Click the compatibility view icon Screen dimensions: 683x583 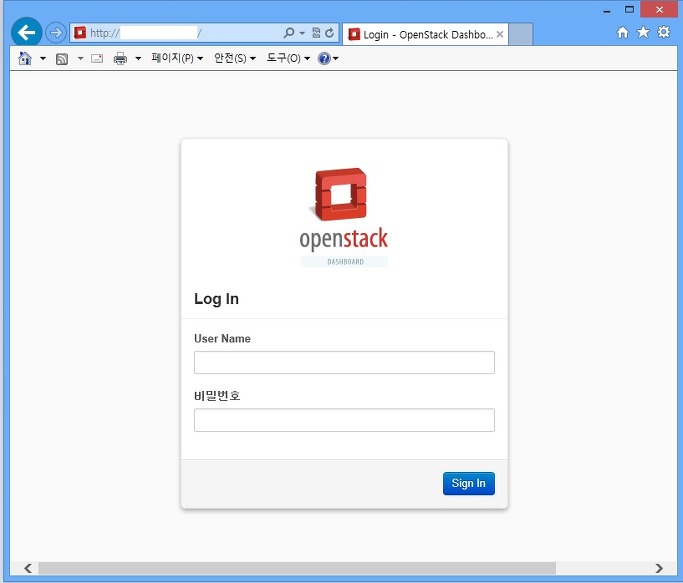tap(317, 33)
